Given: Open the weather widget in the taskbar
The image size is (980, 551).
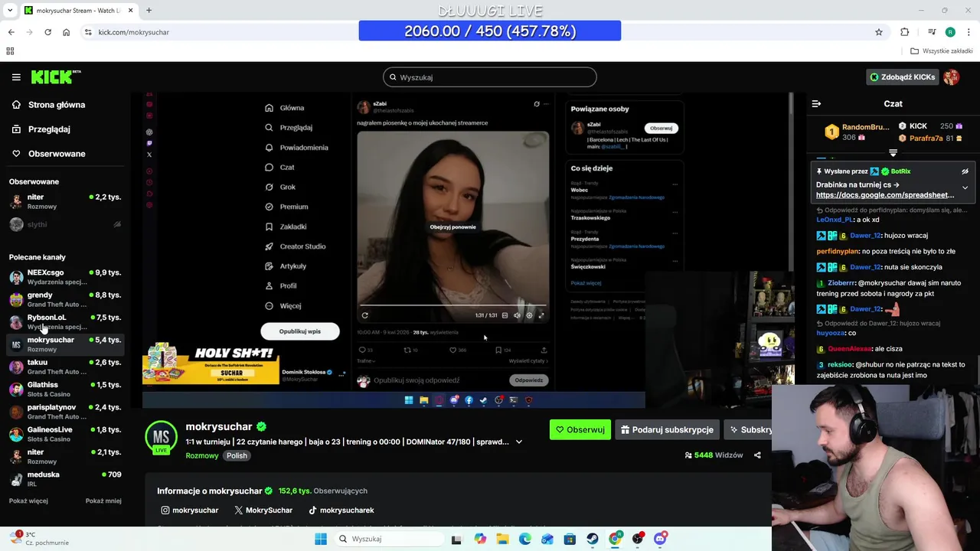Looking at the screenshot, I should [38, 539].
